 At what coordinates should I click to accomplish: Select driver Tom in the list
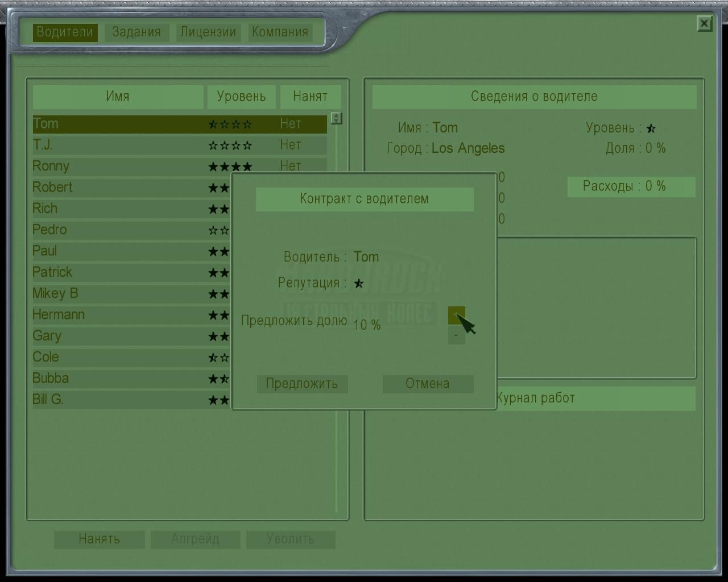(180, 124)
